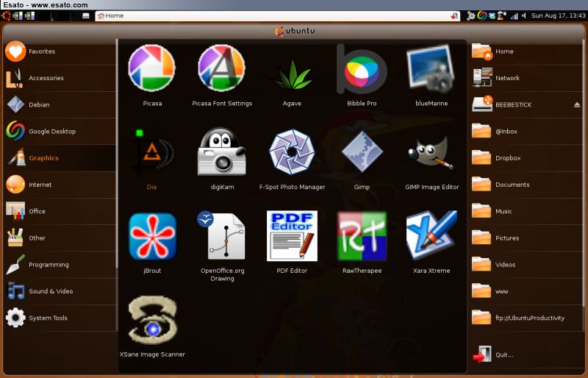Launch jBrout
The image size is (588, 378).
pos(152,243)
